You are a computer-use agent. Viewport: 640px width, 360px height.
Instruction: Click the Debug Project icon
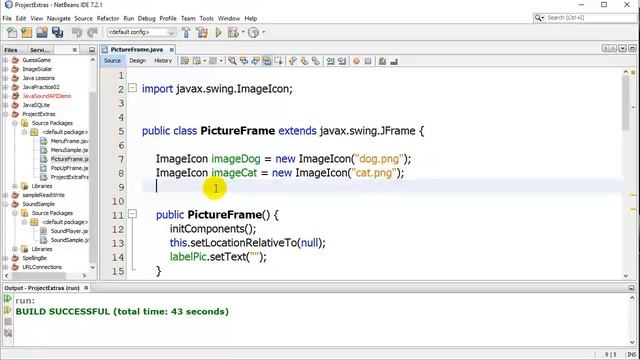point(233,32)
